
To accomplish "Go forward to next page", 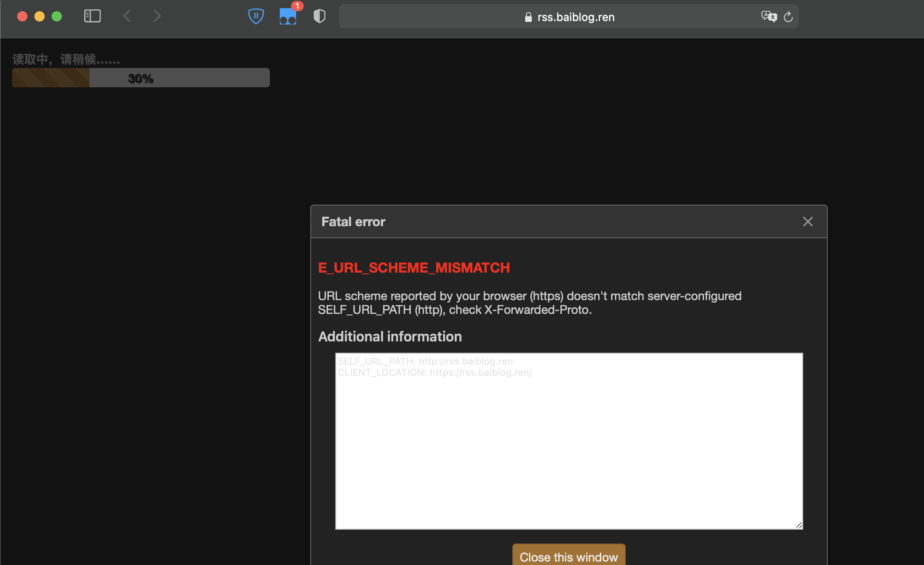I will (x=157, y=16).
